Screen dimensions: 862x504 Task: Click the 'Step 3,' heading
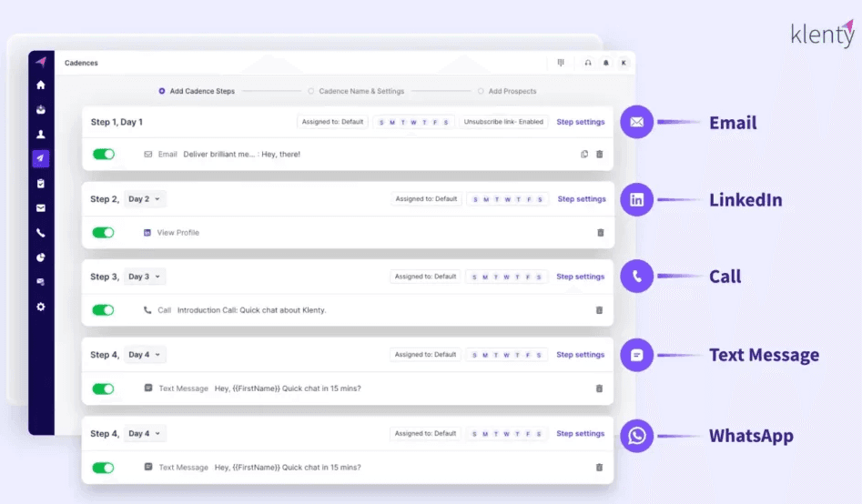[105, 277]
